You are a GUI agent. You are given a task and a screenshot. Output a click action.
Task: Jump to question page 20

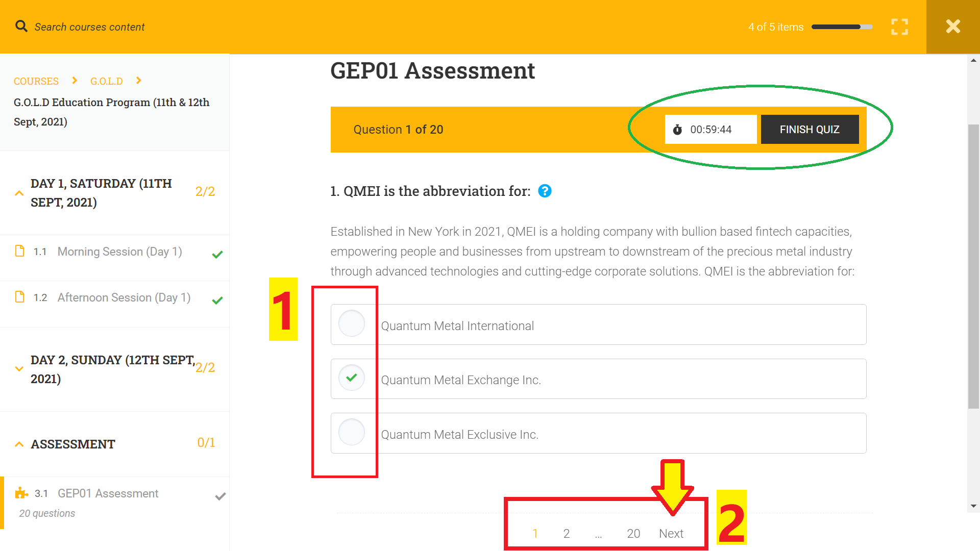633,534
